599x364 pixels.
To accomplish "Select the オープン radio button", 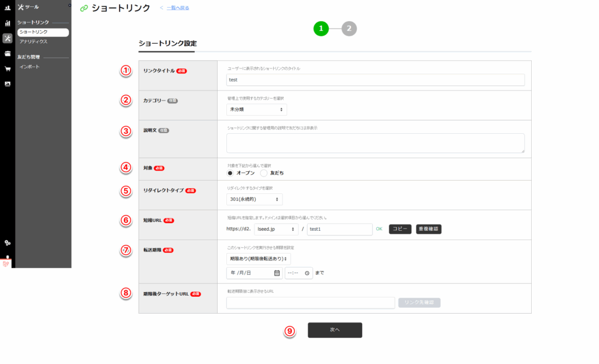I will pos(230,174).
